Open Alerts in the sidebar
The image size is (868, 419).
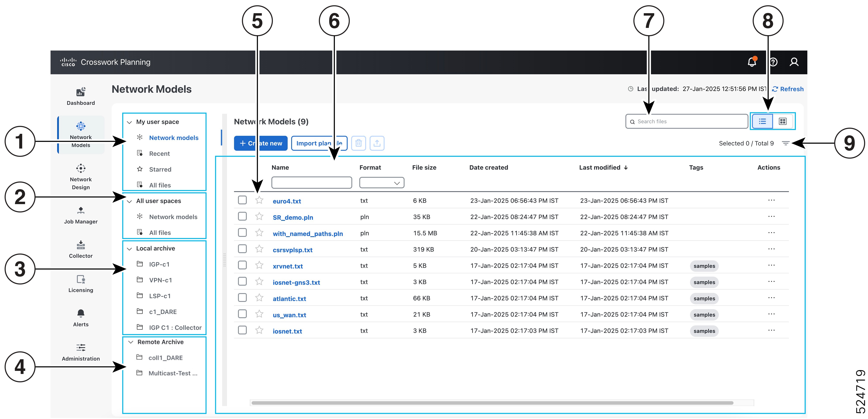(x=80, y=318)
